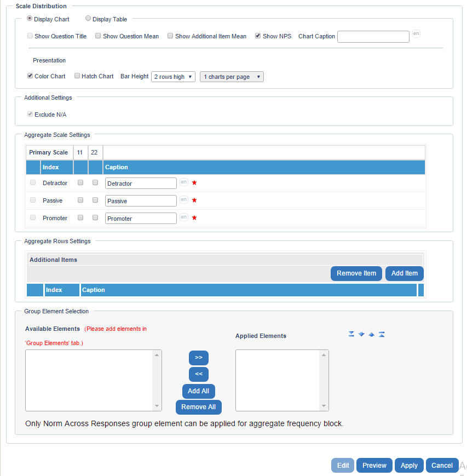Check the Promoter row selection checkbox

pos(33,217)
